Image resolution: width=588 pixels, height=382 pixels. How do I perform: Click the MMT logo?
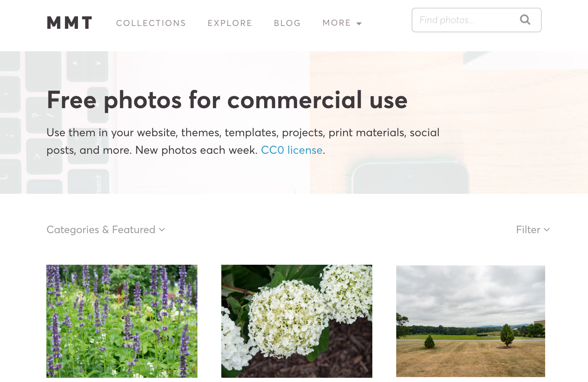point(70,23)
